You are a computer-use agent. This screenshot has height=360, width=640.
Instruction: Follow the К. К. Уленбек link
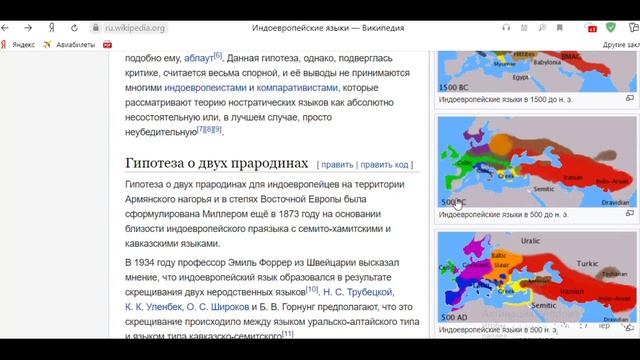click(x=153, y=307)
